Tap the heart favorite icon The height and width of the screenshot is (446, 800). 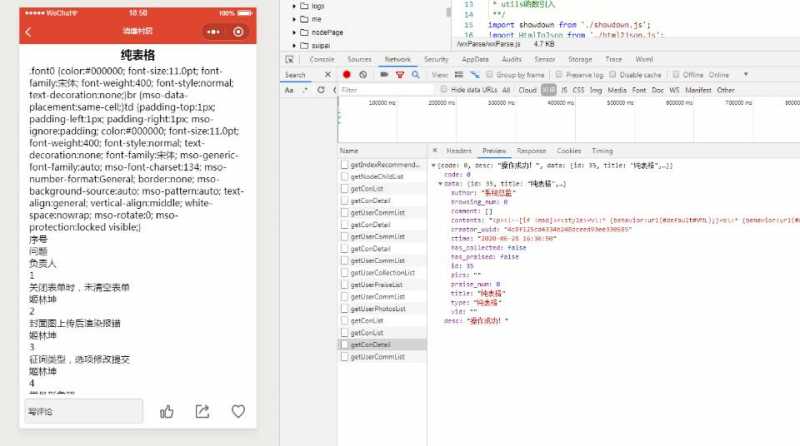[x=238, y=411]
